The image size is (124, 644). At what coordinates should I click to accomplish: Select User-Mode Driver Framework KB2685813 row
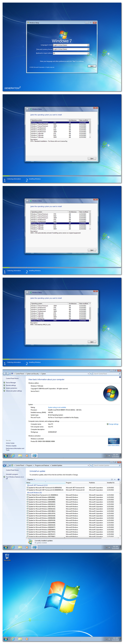(73, 495)
